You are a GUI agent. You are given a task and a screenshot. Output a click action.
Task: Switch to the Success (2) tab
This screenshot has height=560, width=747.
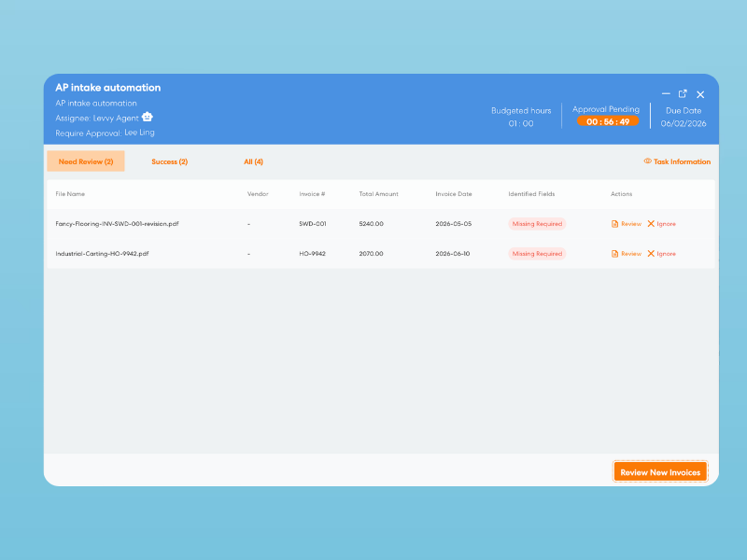[170, 161]
